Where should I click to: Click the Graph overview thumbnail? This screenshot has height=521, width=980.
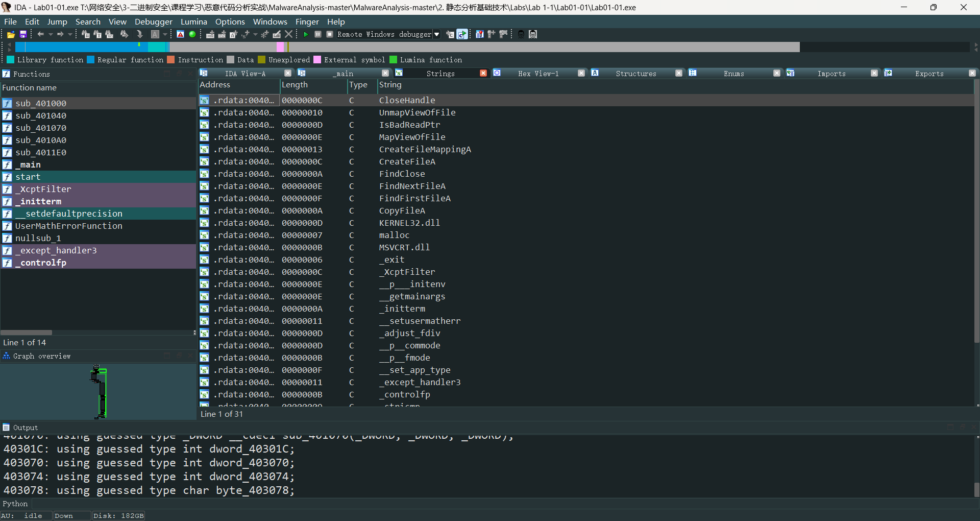pyautogui.click(x=98, y=391)
